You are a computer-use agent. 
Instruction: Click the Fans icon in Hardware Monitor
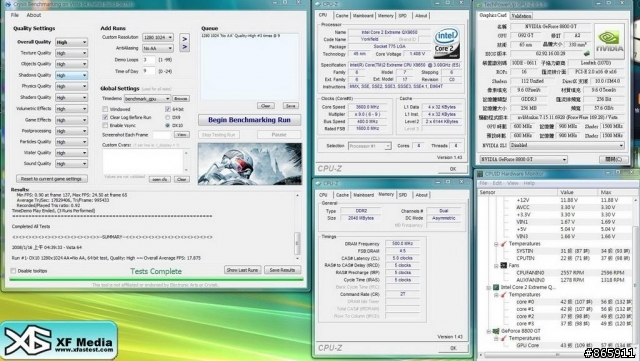pyautogui.click(x=504, y=265)
